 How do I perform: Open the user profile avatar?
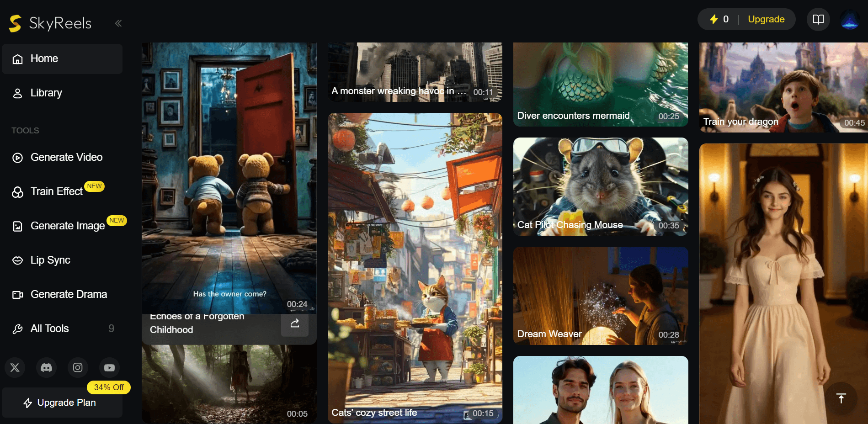coord(850,19)
